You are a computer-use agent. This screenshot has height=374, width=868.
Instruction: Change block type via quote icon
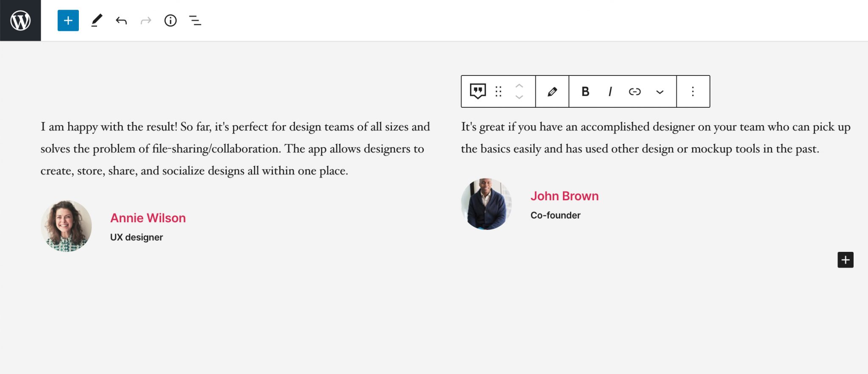pos(478,91)
